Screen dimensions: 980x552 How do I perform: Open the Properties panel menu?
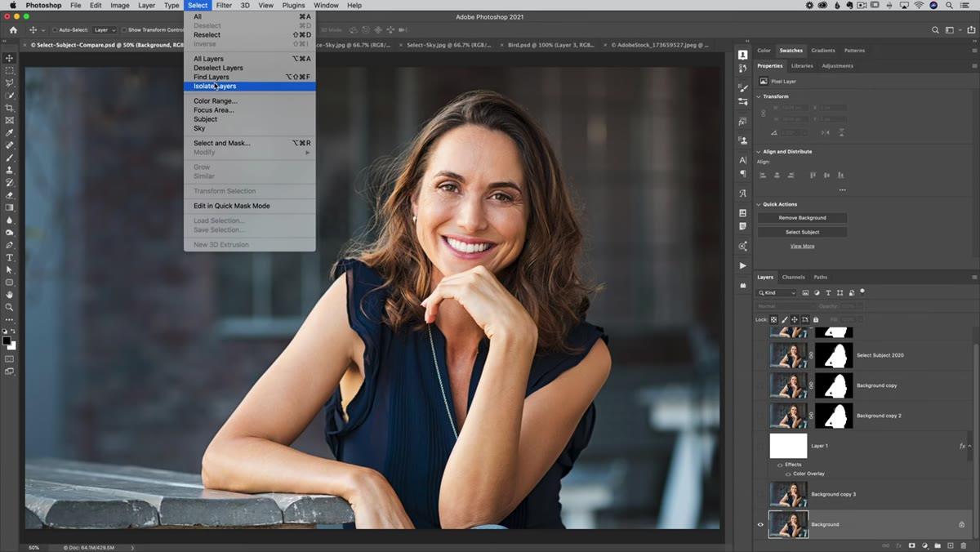click(x=974, y=65)
